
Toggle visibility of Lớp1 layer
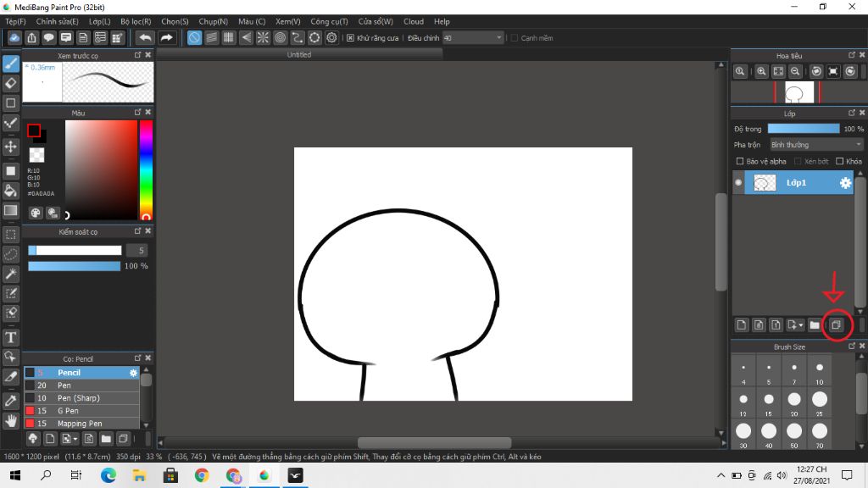(738, 183)
